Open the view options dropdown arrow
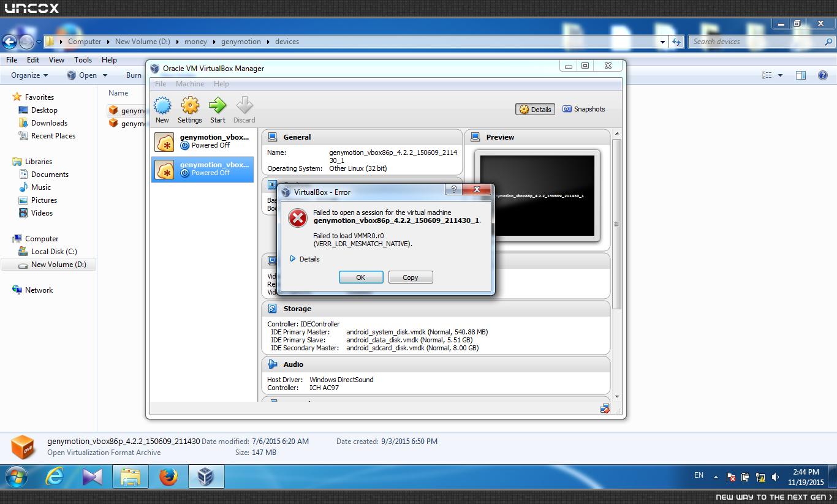Viewport: 837px width, 504px height. click(780, 75)
